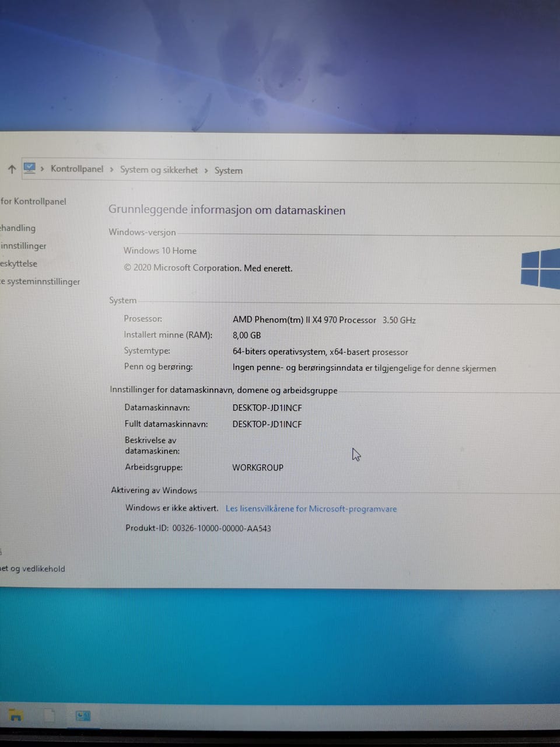Click the System section header
The height and width of the screenshot is (747, 560).
[123, 301]
